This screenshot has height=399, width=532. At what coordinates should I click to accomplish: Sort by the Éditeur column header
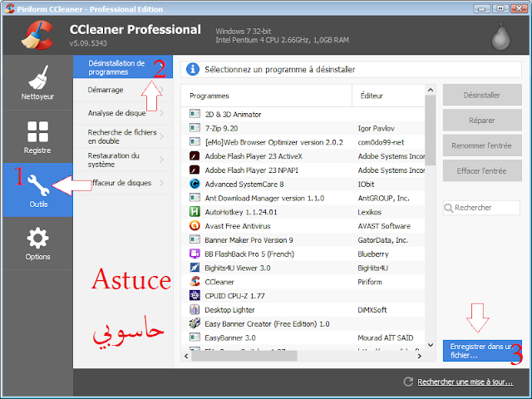tap(388, 96)
